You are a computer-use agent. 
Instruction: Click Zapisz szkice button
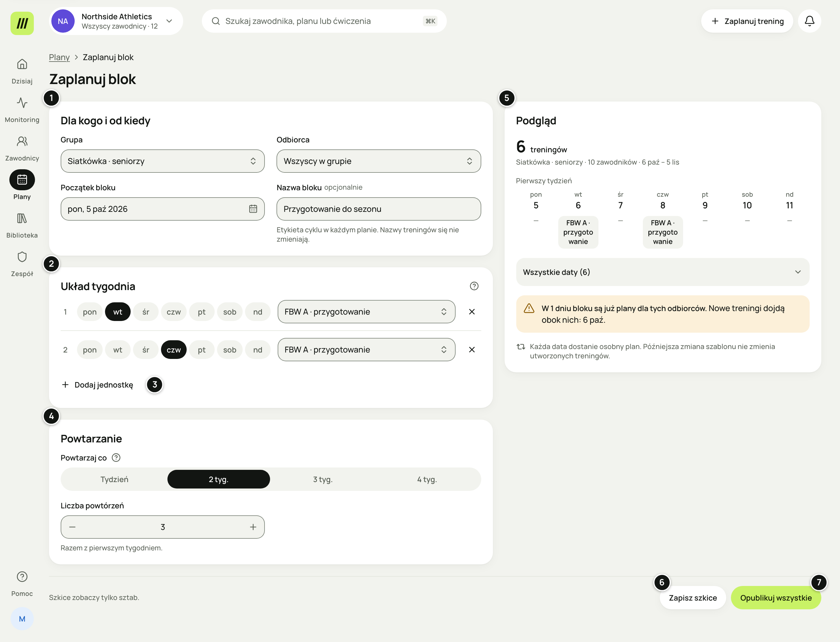coord(692,597)
